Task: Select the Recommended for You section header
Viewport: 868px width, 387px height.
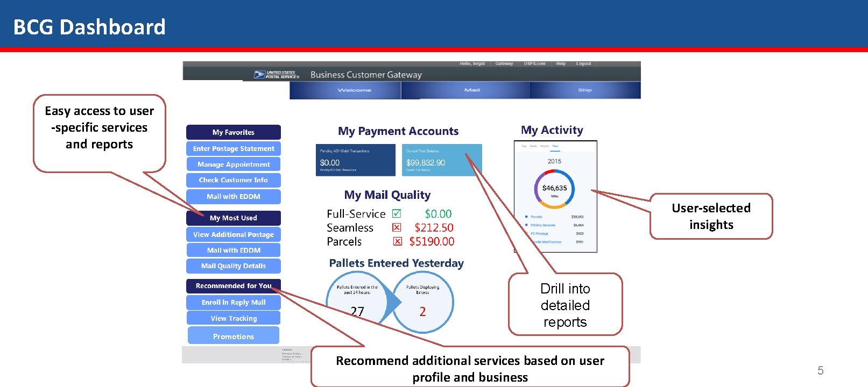Action: 234,286
